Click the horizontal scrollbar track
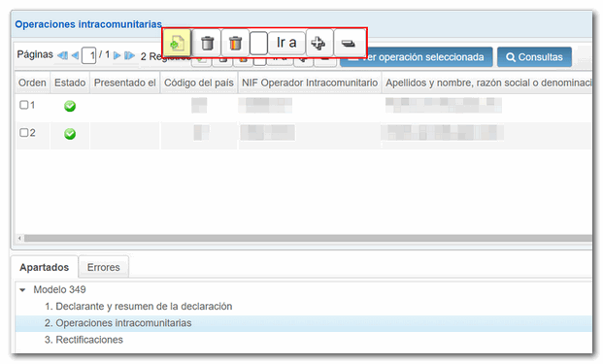 click(x=308, y=239)
